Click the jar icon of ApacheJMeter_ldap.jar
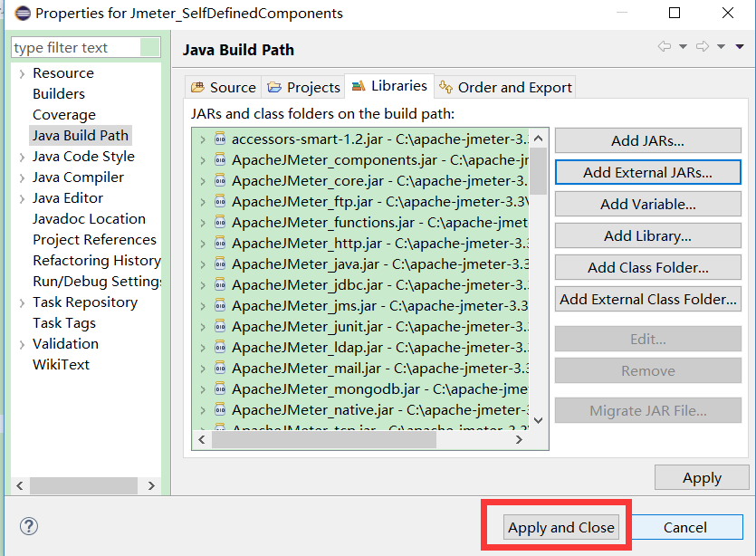756x556 pixels. click(220, 347)
